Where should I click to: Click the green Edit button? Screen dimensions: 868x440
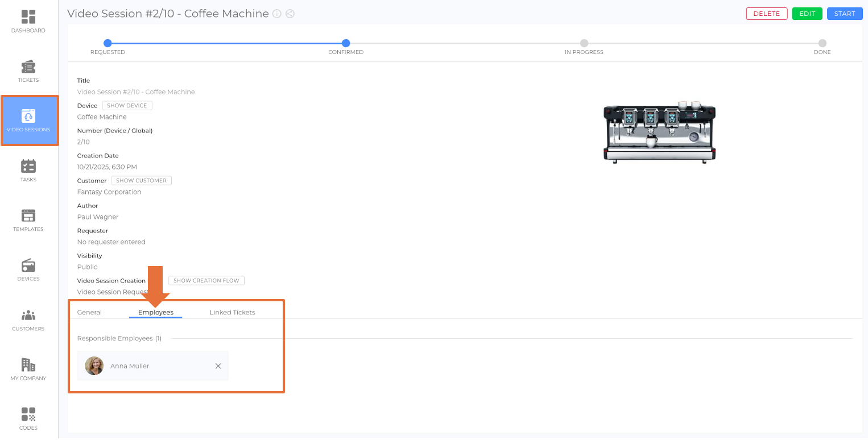pos(807,14)
